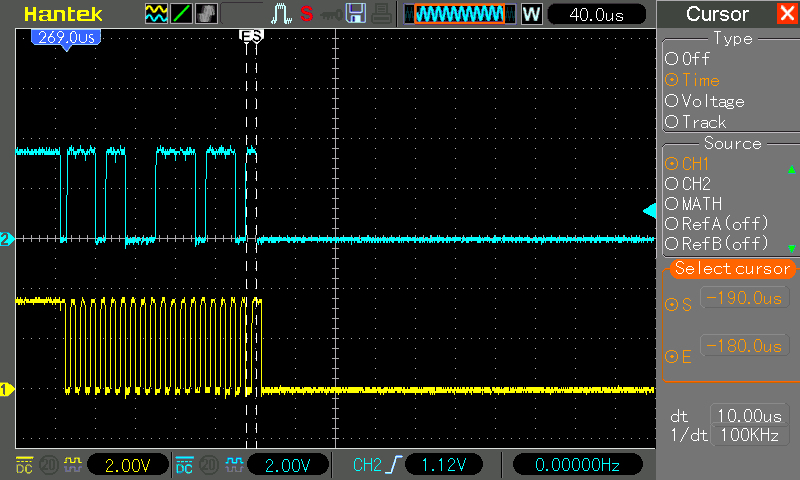Image resolution: width=800 pixels, height=480 pixels.
Task: Click the channel 1 ground level marker
Action: 7,390
